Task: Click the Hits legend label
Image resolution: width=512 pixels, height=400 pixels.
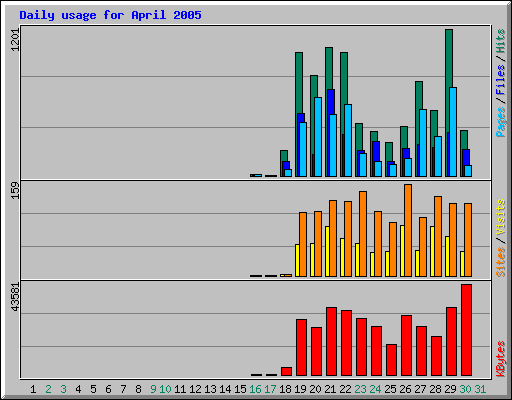Action: (500, 41)
